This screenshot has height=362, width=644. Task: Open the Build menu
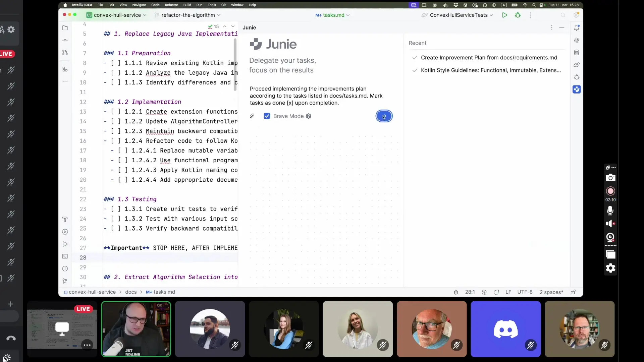click(187, 5)
